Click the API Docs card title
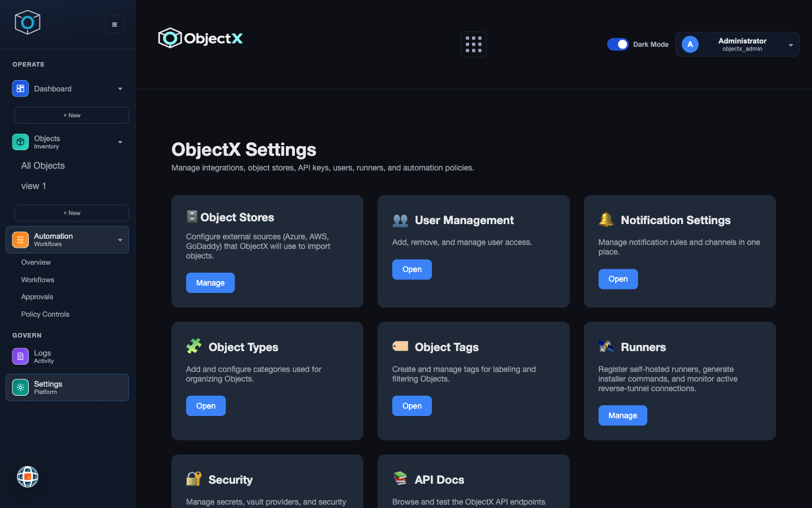 point(439,480)
